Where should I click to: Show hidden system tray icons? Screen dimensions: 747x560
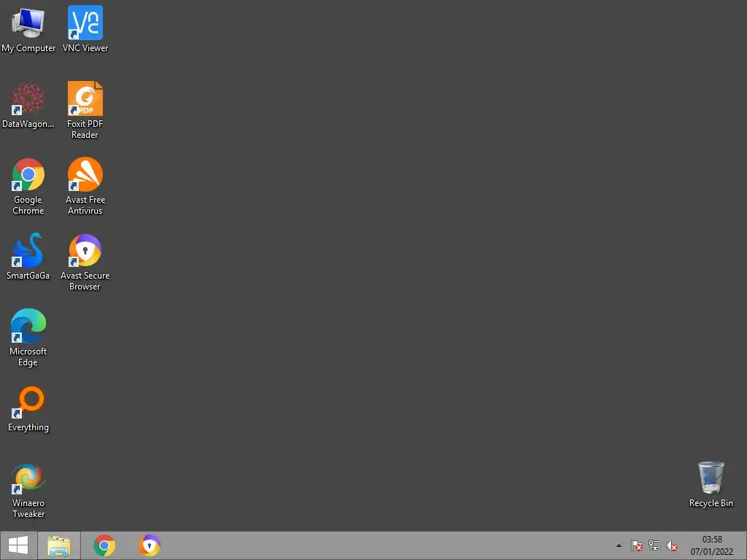coord(619,545)
